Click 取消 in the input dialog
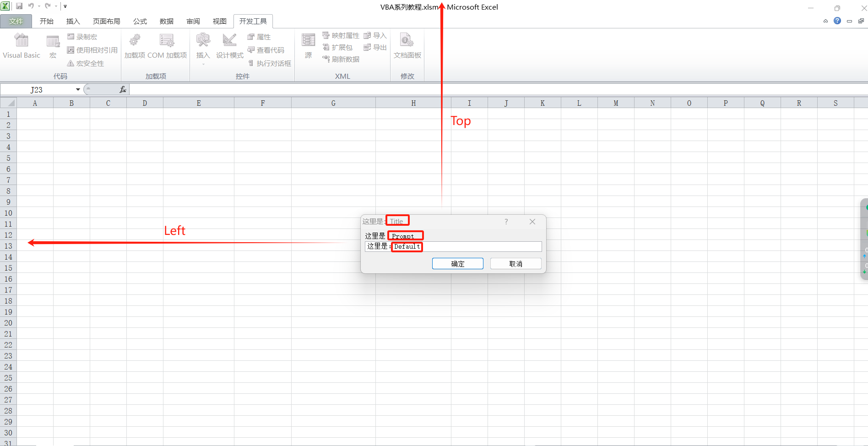The height and width of the screenshot is (446, 868). click(x=516, y=264)
